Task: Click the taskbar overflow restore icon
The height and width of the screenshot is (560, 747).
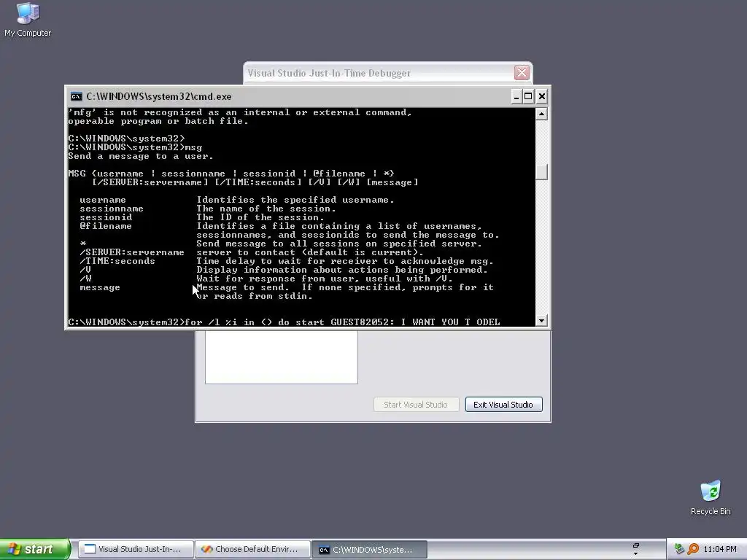Action: (636, 545)
